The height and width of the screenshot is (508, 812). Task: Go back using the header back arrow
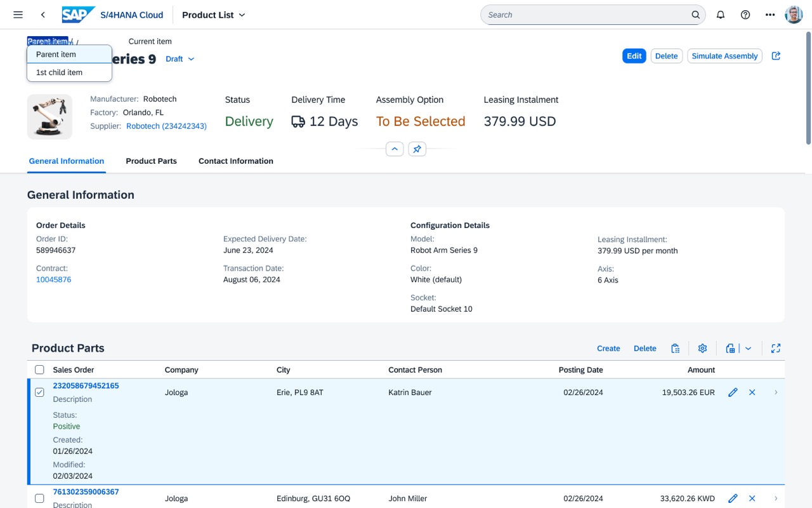pos(43,15)
